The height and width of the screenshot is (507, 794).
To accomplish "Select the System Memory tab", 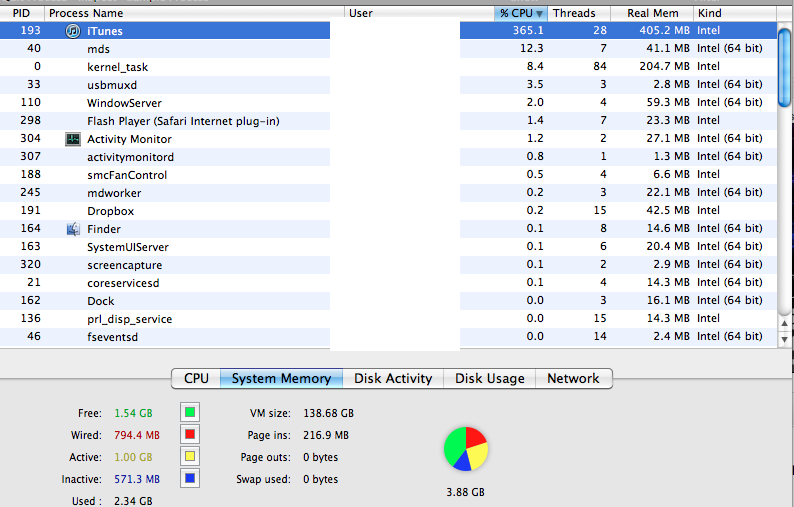I will [x=282, y=378].
